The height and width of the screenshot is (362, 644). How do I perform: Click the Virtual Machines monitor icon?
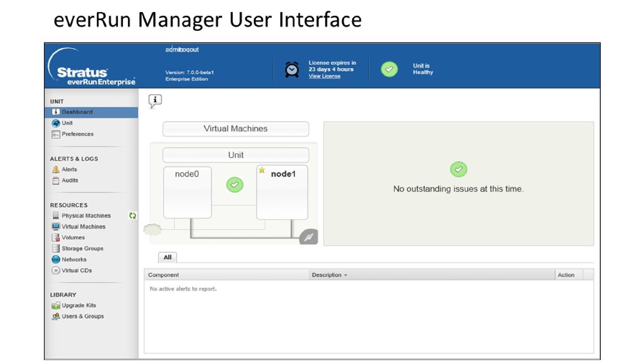[x=56, y=227]
